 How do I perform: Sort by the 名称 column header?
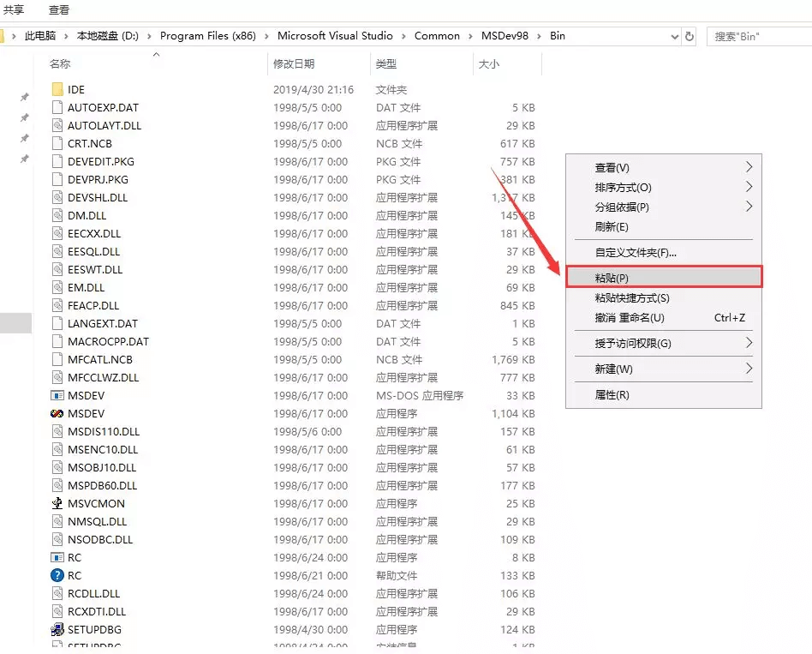click(60, 63)
